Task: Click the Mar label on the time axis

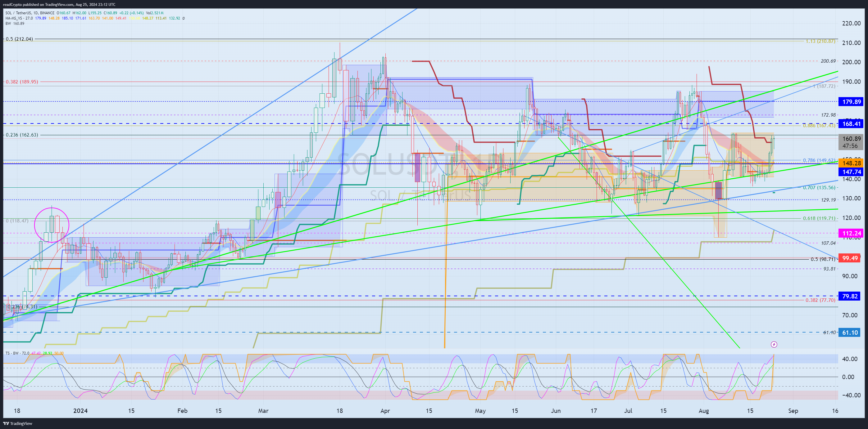Action: pos(263,410)
